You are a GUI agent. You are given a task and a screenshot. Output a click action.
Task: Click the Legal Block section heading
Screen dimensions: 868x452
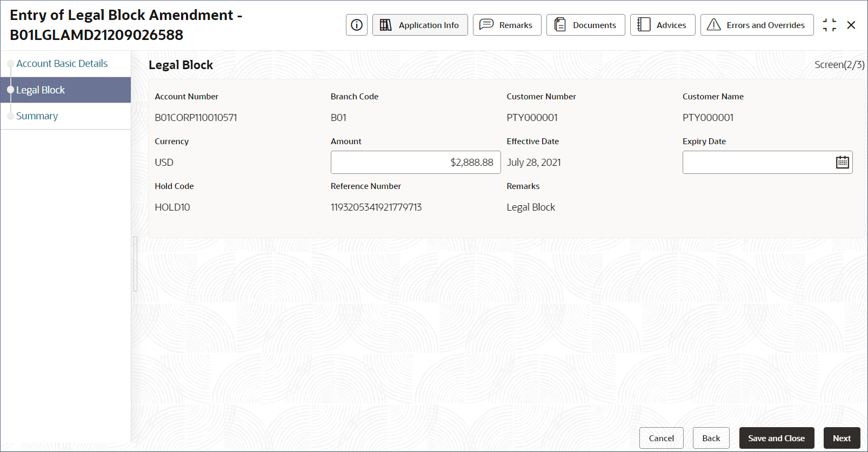pos(181,65)
